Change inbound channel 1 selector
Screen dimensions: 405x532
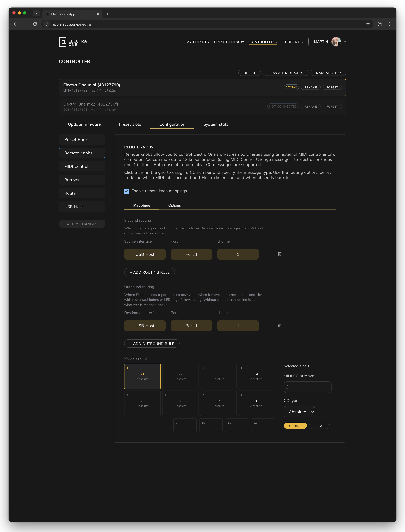tap(238, 254)
